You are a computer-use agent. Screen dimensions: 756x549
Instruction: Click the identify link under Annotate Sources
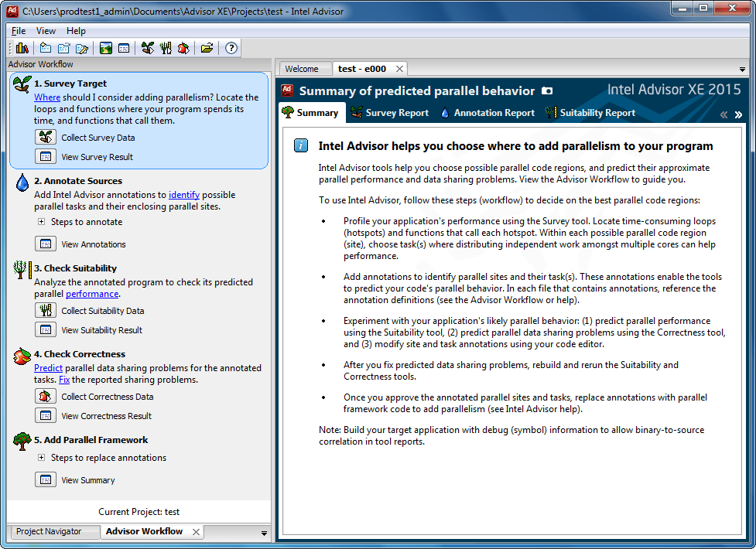(x=184, y=195)
